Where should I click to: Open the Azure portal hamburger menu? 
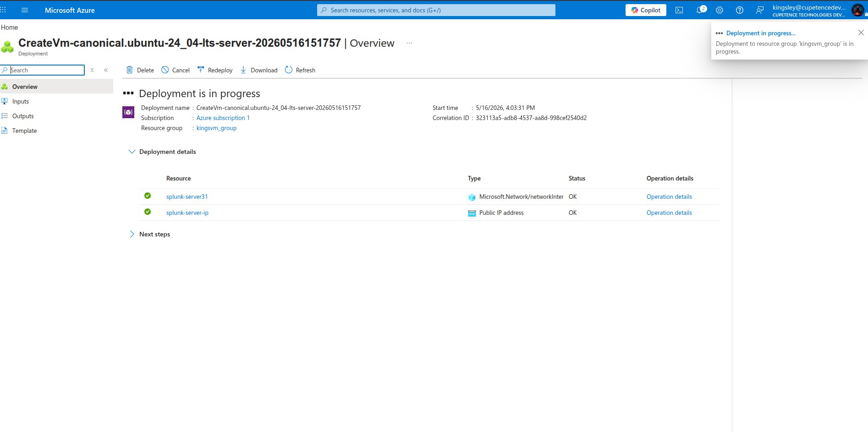(x=25, y=10)
